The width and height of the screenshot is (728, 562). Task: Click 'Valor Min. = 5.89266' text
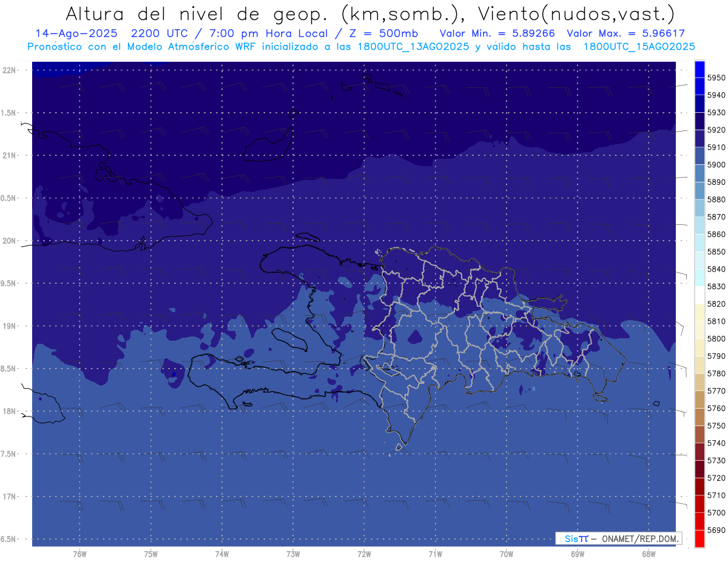(497, 33)
